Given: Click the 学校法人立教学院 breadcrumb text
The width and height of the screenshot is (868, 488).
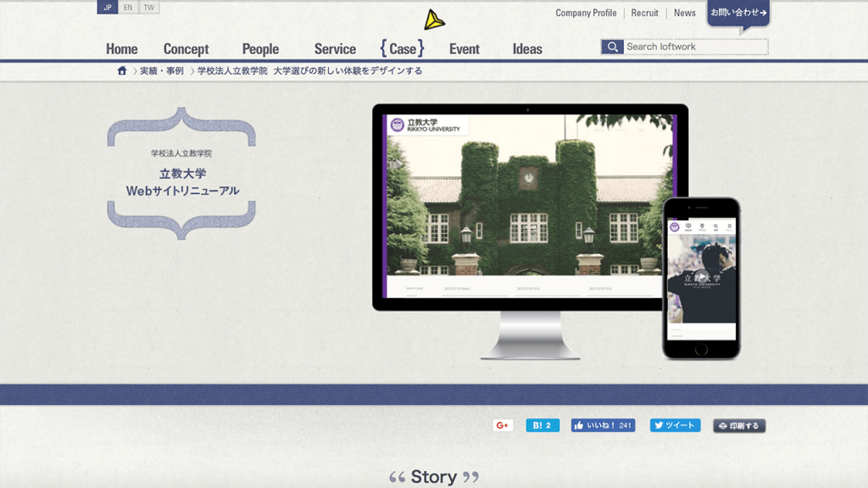Looking at the screenshot, I should tap(232, 71).
